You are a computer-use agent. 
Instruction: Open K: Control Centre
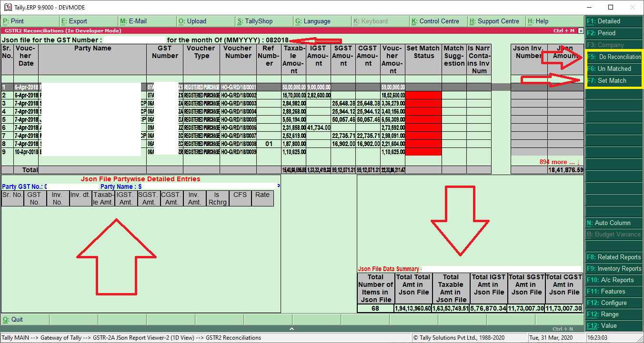(x=439, y=21)
